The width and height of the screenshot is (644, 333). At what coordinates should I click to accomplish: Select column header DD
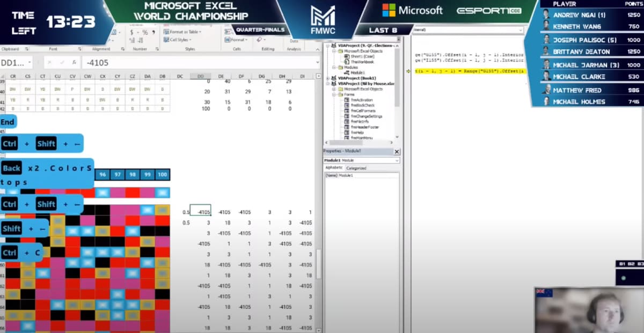tap(200, 77)
